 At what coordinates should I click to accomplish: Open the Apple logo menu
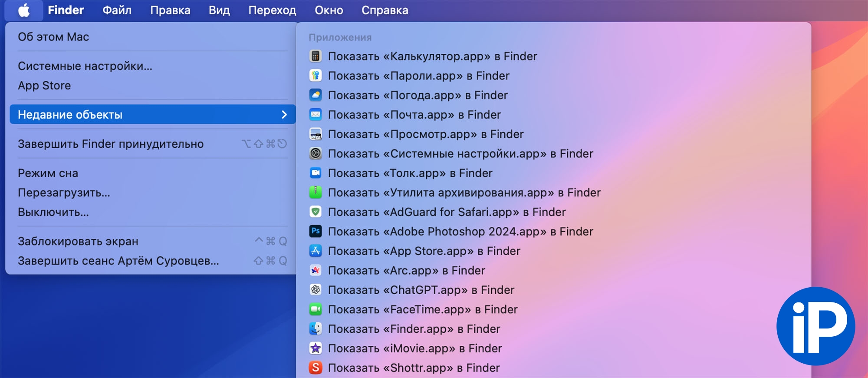(x=24, y=10)
